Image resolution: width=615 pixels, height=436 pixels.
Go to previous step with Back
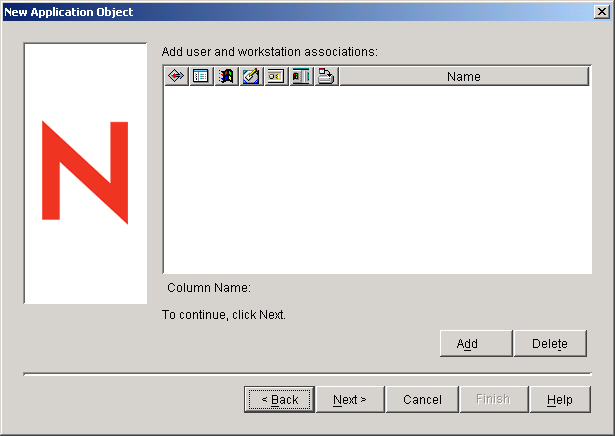[x=279, y=399]
